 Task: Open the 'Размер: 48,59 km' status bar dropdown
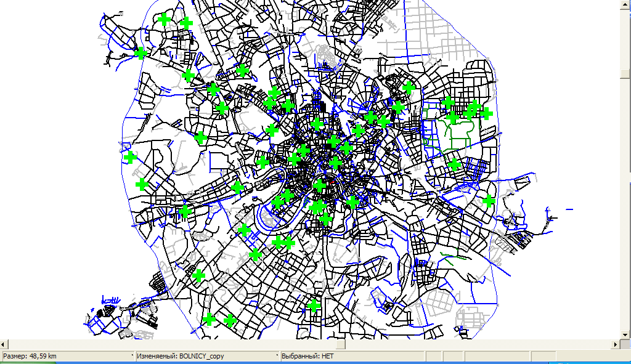point(68,356)
